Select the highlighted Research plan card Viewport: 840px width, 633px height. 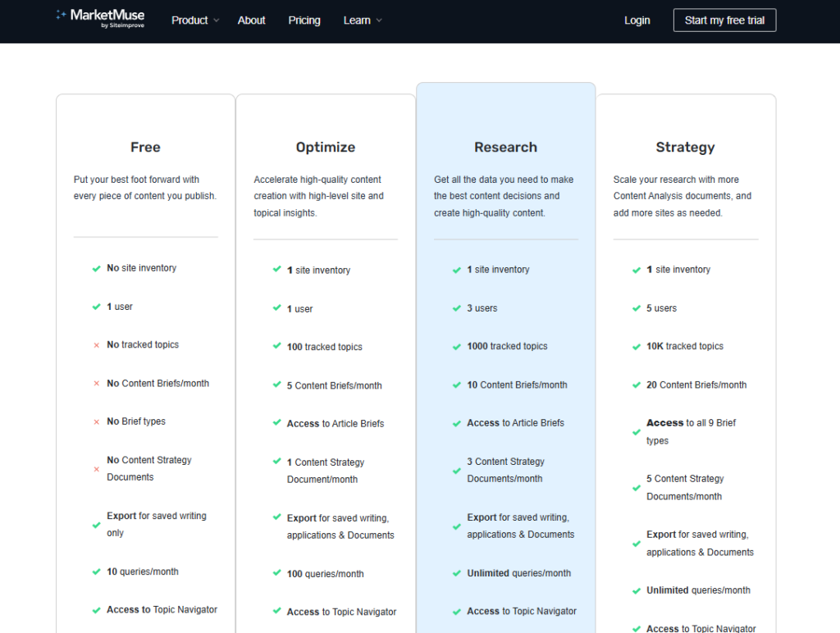505,148
